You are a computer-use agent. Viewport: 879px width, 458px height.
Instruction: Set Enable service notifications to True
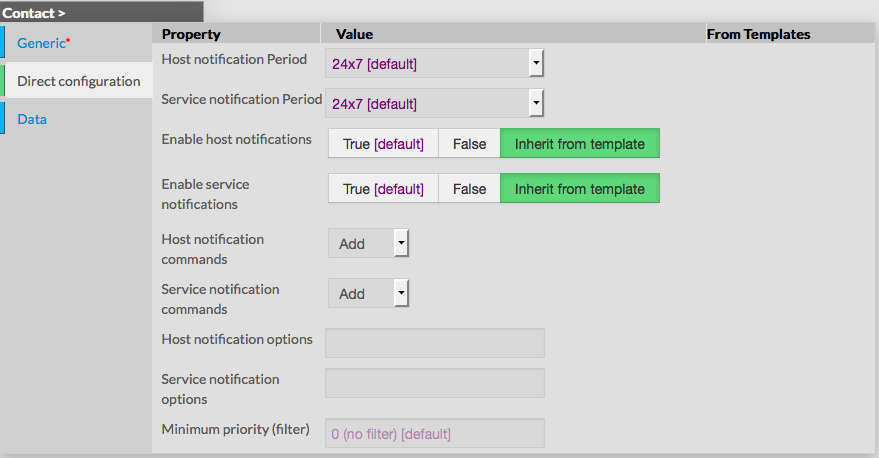tap(383, 188)
